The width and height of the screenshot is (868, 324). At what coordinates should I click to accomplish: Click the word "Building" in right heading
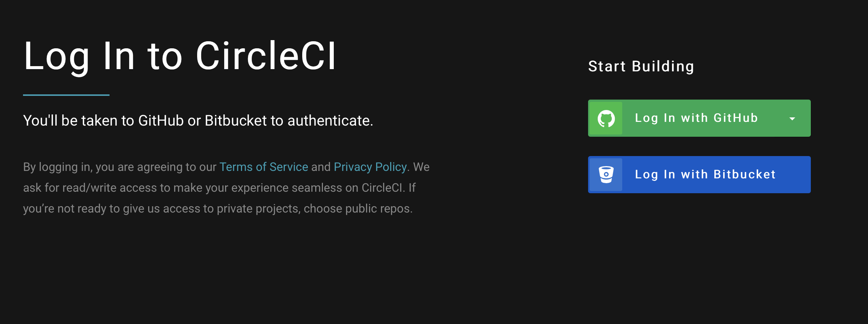663,67
